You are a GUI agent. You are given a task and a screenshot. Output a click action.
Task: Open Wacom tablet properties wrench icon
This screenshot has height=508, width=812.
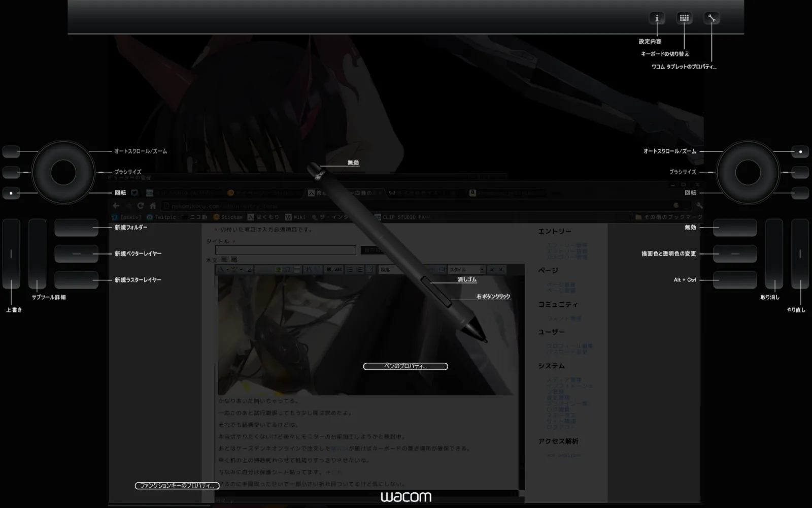[712, 18]
